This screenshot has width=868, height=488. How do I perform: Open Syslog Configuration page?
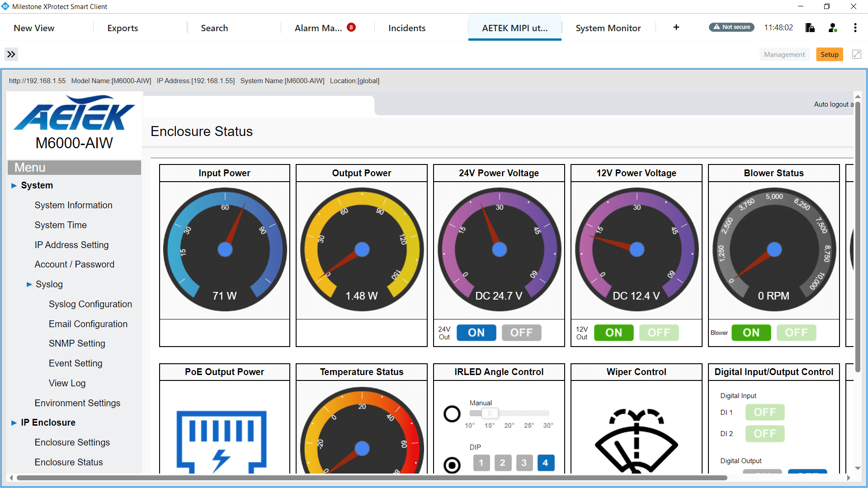[90, 304]
